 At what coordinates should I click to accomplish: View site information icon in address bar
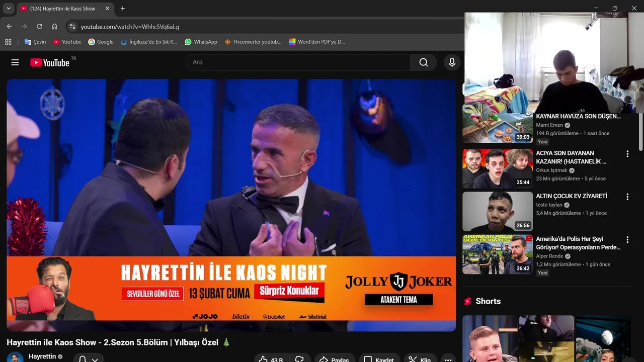coord(72,27)
